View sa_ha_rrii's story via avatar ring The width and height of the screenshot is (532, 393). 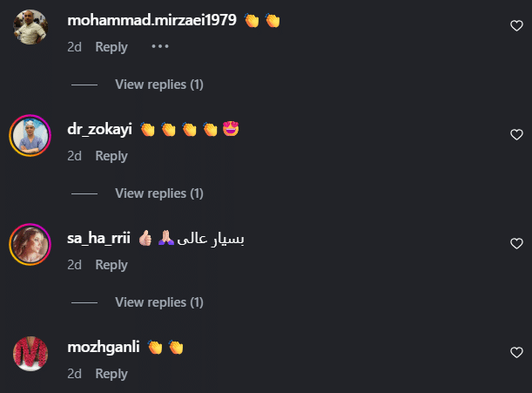coord(30,244)
